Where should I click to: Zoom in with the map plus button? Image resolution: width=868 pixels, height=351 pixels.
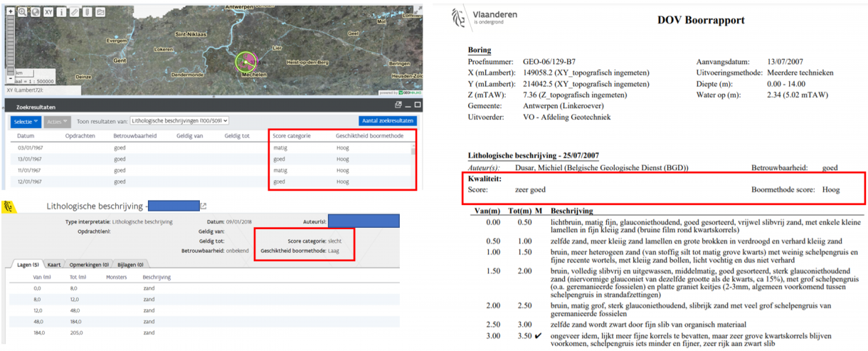point(11,11)
